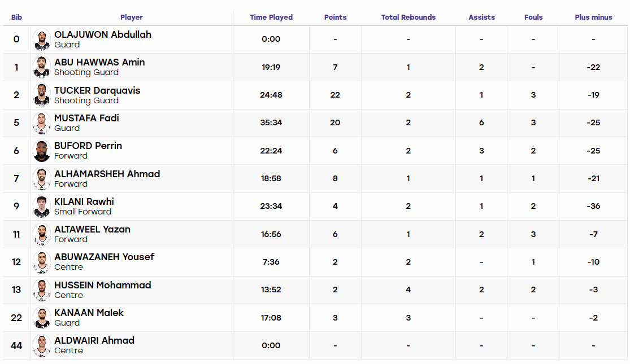Click KILANI Rawhi's headshot thumbnail
630x364 pixels.
(x=42, y=207)
